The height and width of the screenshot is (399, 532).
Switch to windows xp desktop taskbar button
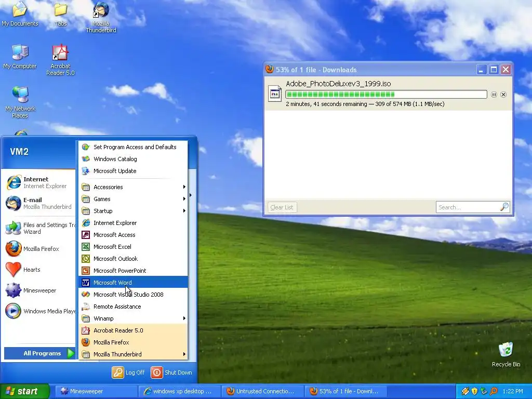click(179, 391)
